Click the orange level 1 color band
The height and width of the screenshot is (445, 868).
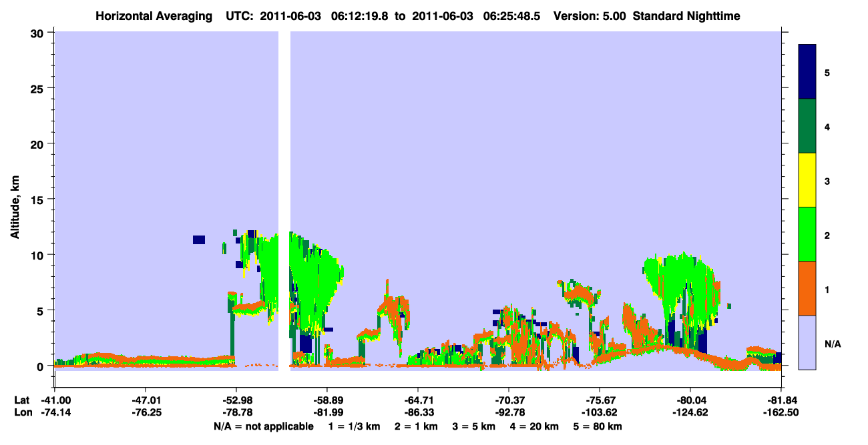click(x=807, y=288)
